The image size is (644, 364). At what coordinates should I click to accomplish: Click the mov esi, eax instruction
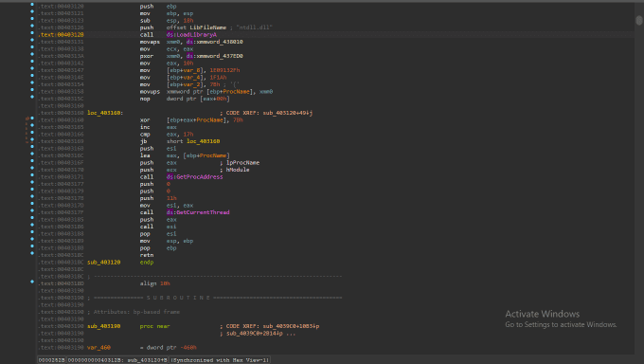pos(167,206)
